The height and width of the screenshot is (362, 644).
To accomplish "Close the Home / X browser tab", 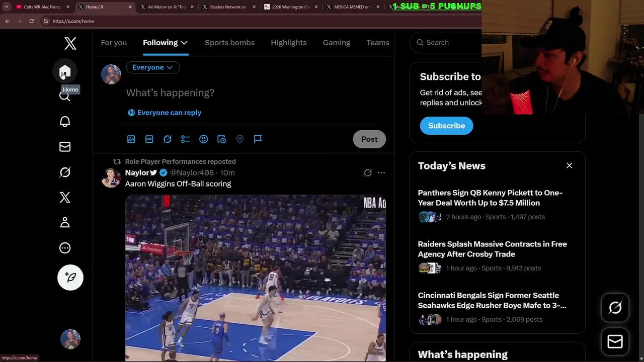I will point(130,7).
